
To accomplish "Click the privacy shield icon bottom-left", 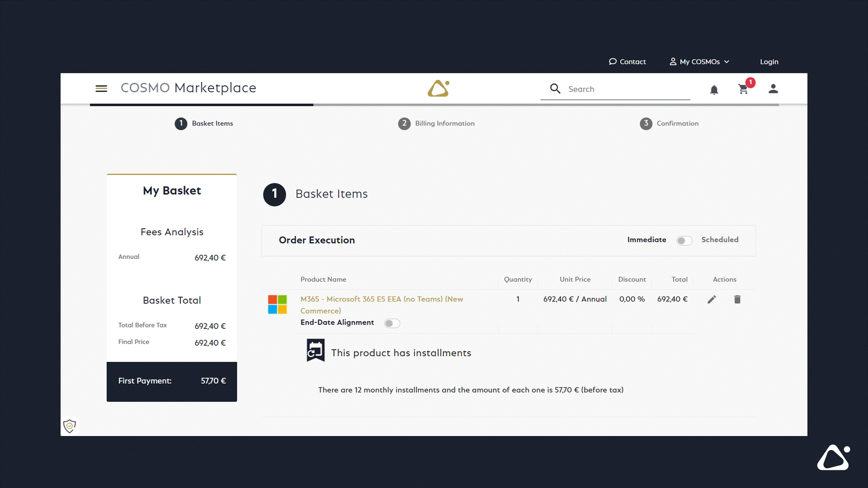I will pyautogui.click(x=71, y=426).
